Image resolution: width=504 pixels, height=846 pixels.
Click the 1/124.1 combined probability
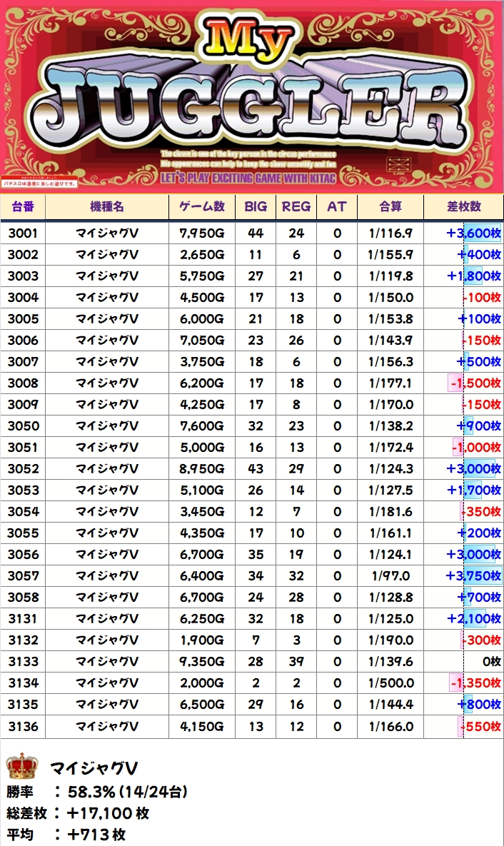390,554
